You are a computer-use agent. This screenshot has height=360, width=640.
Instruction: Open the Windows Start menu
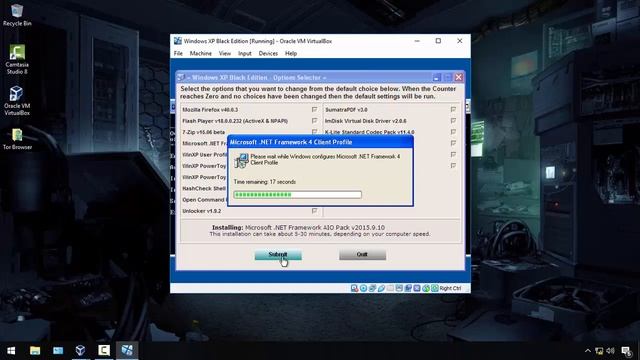pyautogui.click(x=11, y=350)
